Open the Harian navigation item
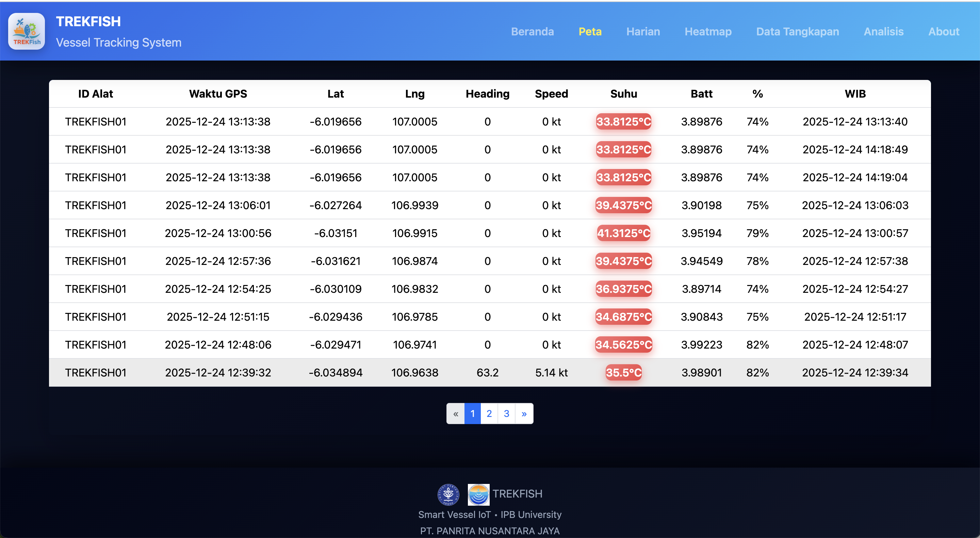The image size is (980, 538). [643, 32]
